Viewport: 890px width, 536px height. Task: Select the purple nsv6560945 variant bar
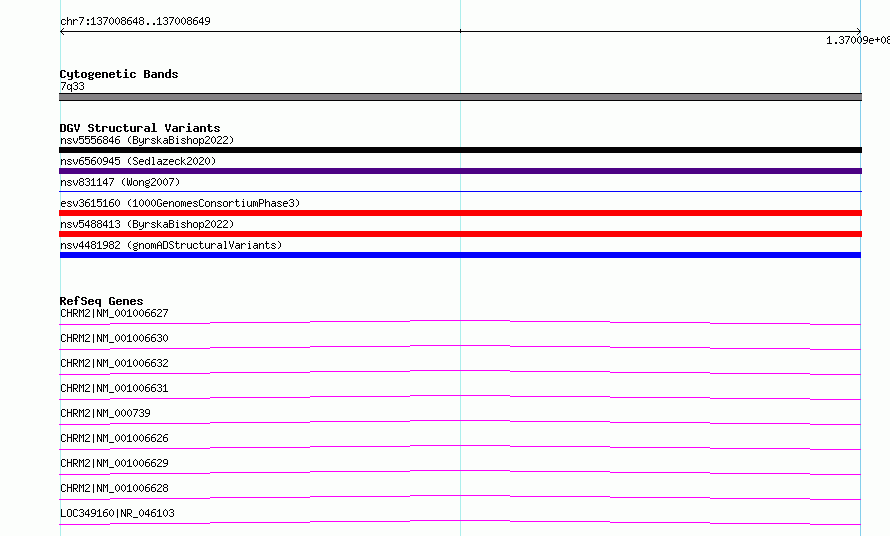tap(460, 171)
